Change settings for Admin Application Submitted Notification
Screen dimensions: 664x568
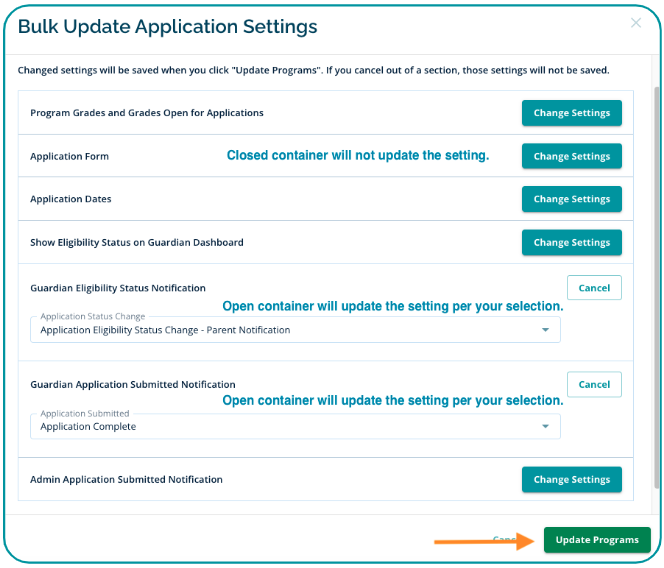pos(571,479)
